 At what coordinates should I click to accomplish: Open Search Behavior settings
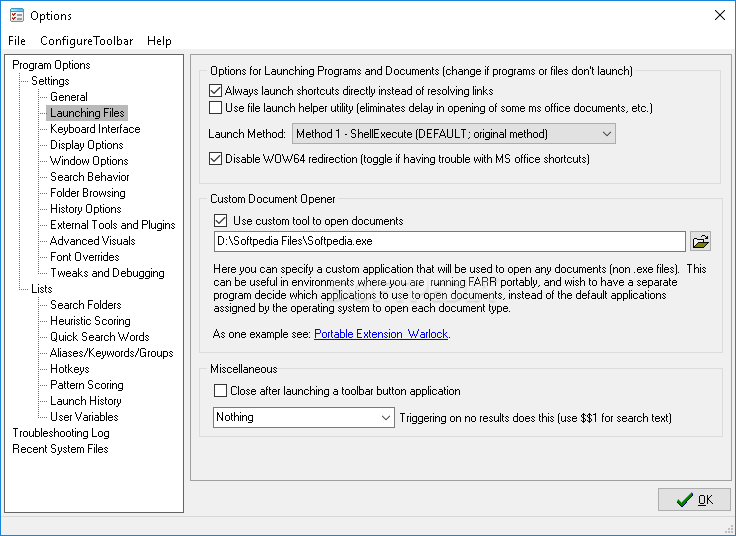[x=90, y=176]
